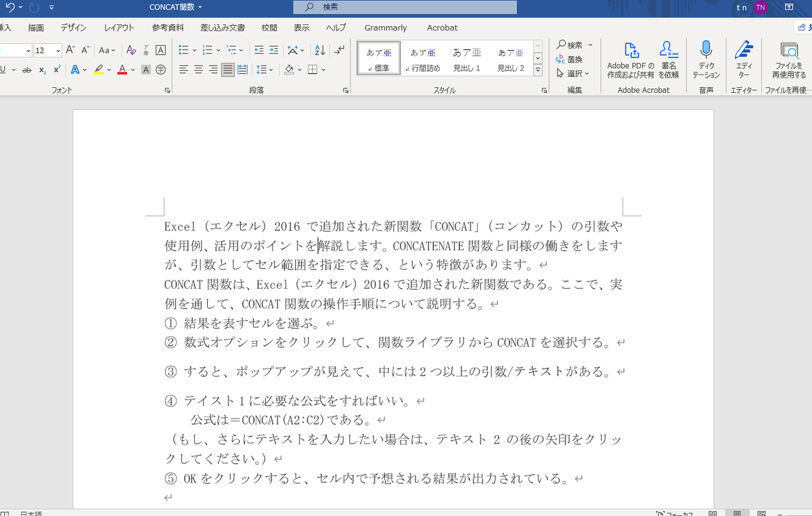Open the phonetic guide (ruby) tool
812x516 pixels.
(145, 50)
